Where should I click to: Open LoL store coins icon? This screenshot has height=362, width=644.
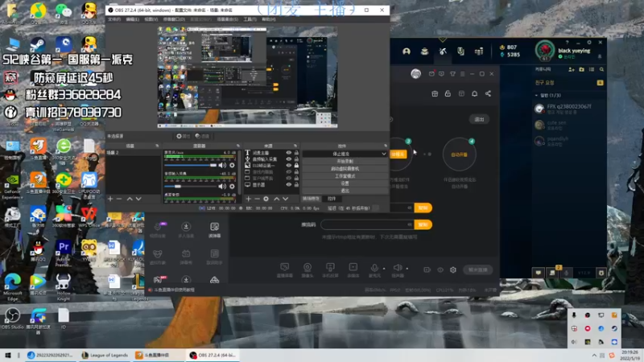479,51
